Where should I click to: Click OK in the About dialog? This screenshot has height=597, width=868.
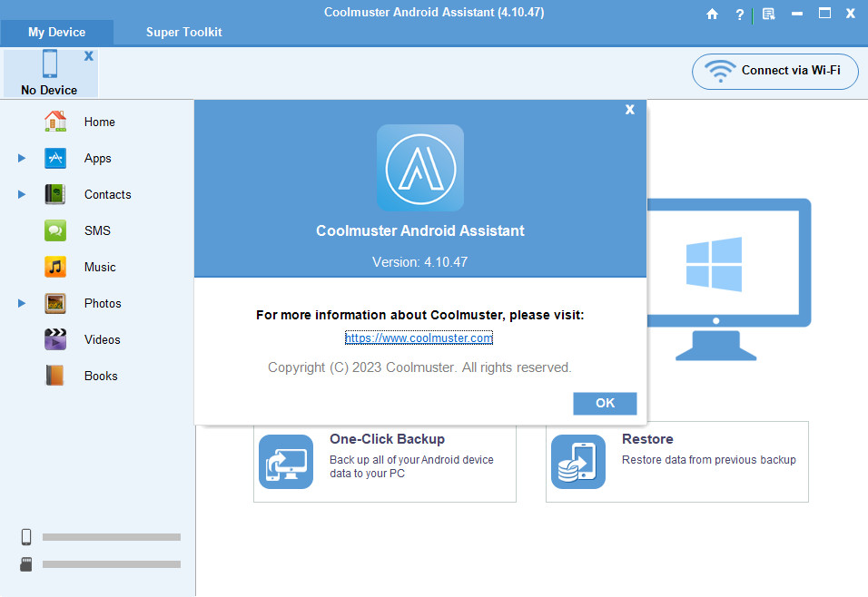tap(605, 404)
